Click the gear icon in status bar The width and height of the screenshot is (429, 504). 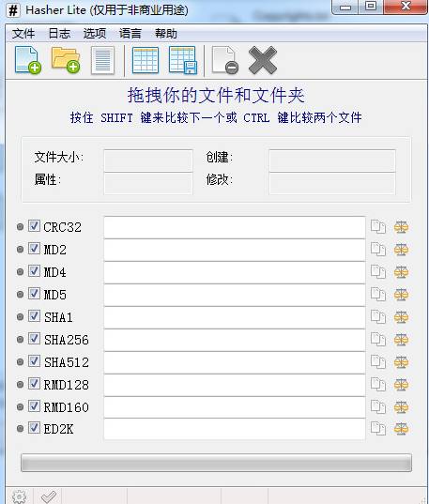20,496
